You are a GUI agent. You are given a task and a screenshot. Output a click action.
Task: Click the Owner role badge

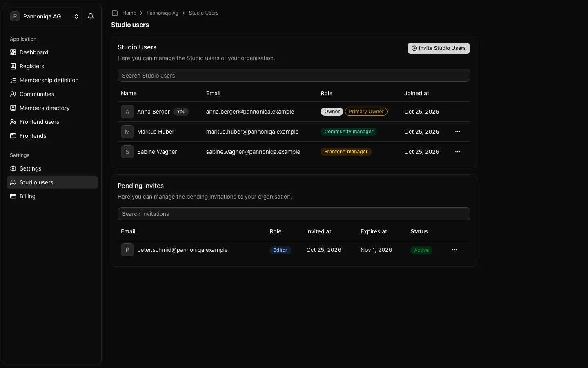332,112
